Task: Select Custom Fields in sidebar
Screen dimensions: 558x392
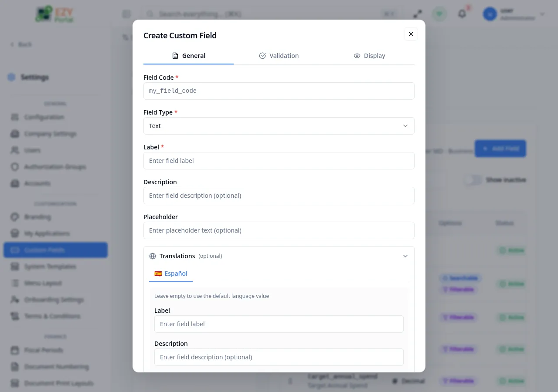Action: coord(55,250)
